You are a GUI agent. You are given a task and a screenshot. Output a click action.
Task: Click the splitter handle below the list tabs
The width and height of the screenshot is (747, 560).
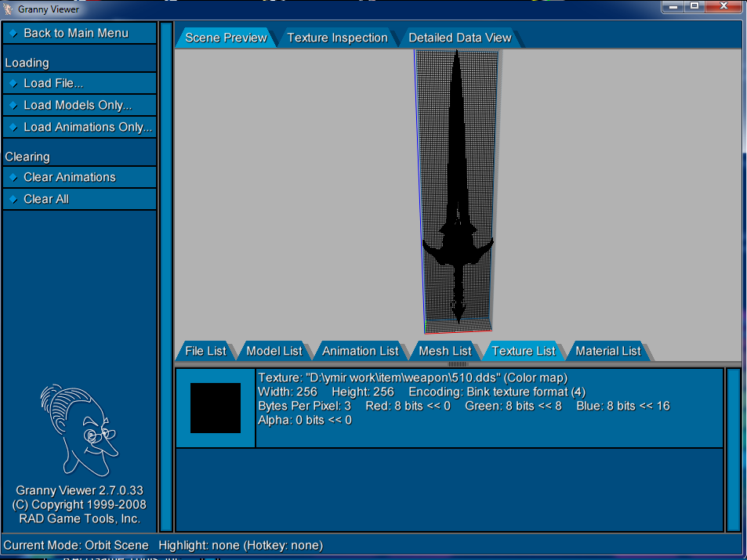coord(458,364)
